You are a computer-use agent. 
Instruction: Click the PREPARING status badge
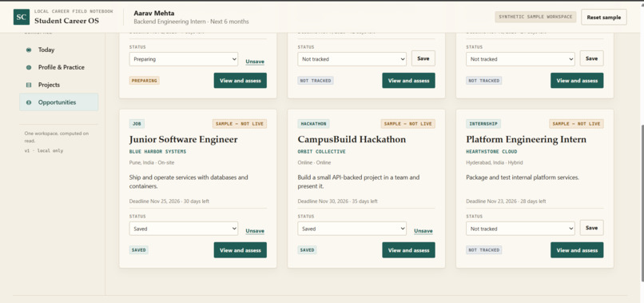(145, 81)
